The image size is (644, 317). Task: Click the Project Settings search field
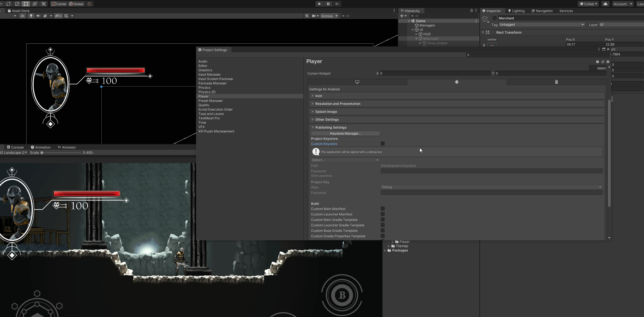point(538,55)
